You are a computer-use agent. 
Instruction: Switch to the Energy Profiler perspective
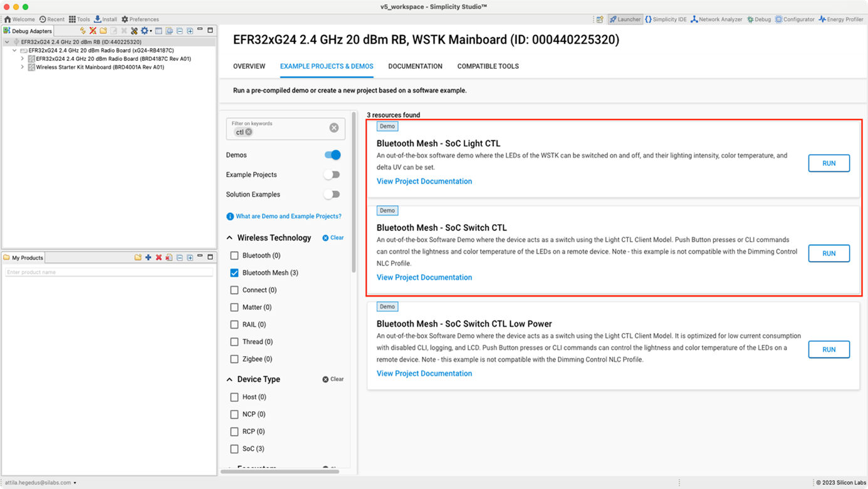pyautogui.click(x=840, y=19)
